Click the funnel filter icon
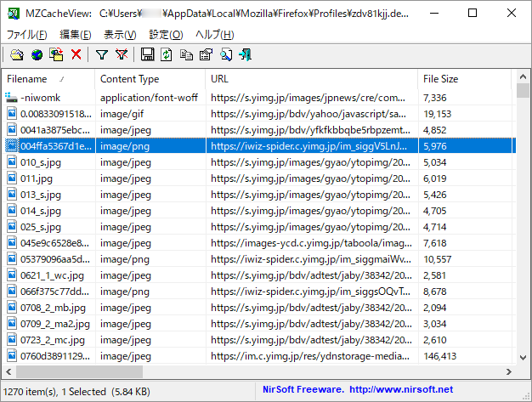This screenshot has height=402, width=532. (102, 55)
